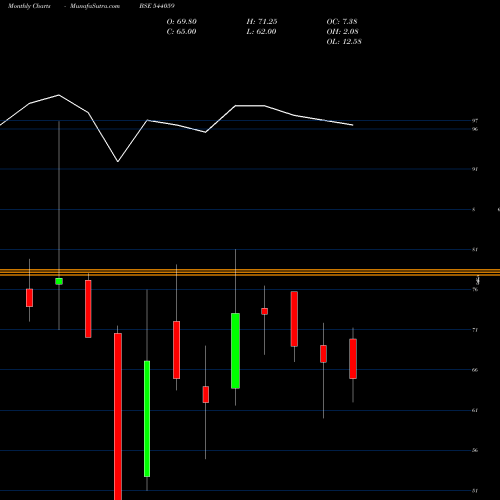
Task: Click the "Monthly Charts" title text
Action: [x=29, y=6]
